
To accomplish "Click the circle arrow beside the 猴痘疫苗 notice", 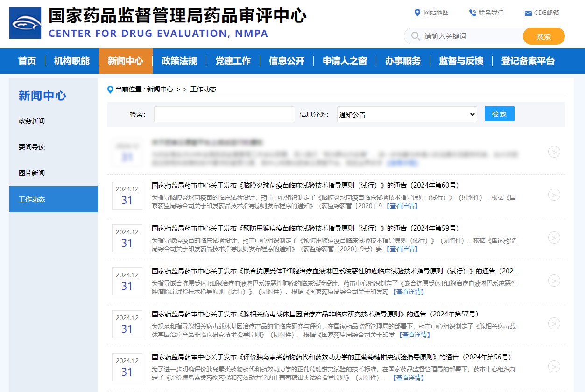I will [x=554, y=238].
